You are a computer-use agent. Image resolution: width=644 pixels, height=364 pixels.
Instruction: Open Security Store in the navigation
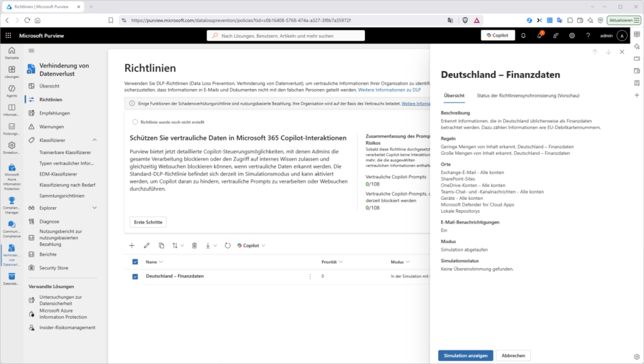54,268
